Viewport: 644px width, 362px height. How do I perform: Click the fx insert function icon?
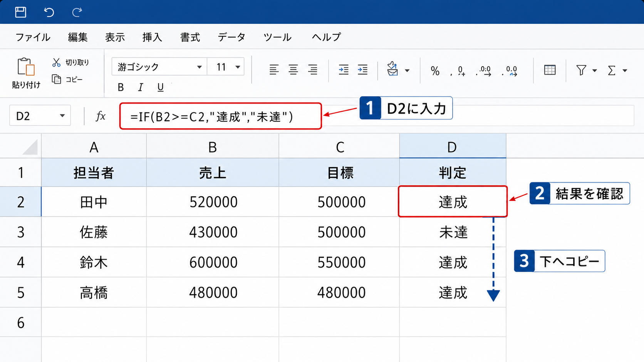point(101,116)
